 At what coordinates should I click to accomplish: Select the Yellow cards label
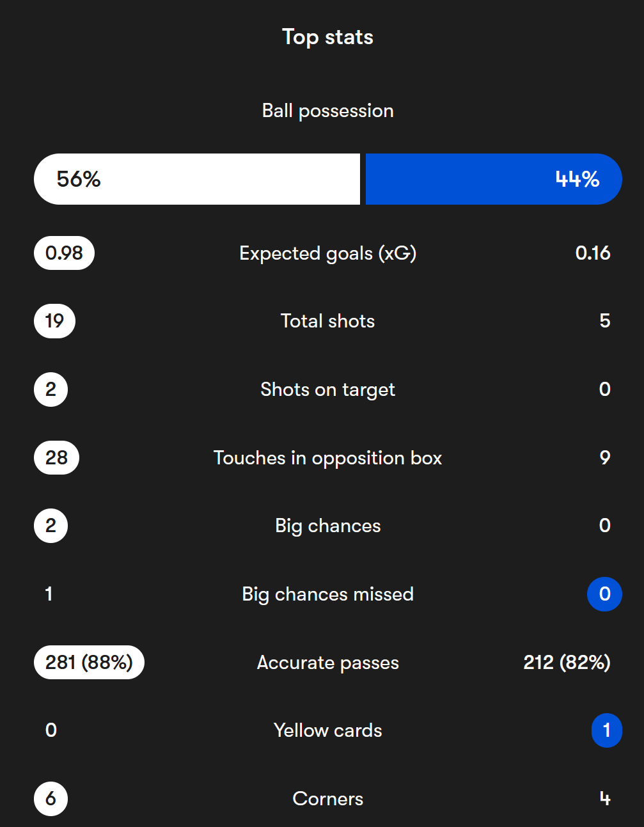[327, 730]
